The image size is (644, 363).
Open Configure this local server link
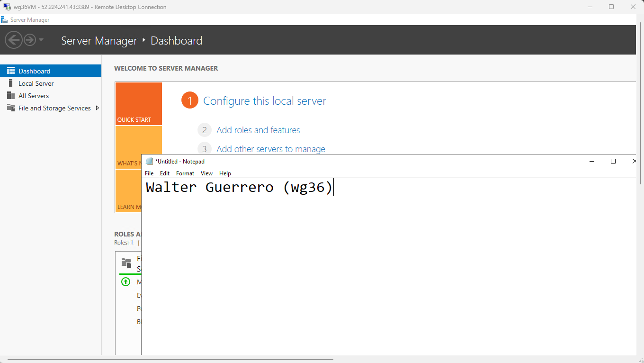tap(264, 101)
